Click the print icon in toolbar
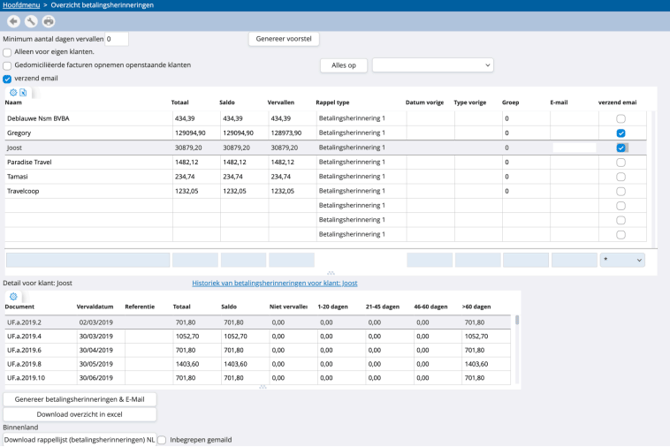Image resolution: width=670 pixels, height=447 pixels. click(x=48, y=21)
